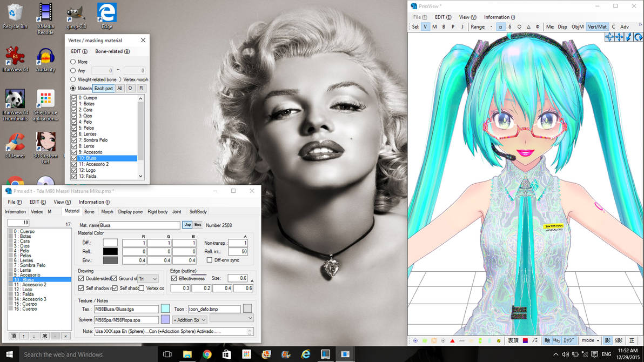
Task: Select the More radio button
Action: tap(73, 62)
